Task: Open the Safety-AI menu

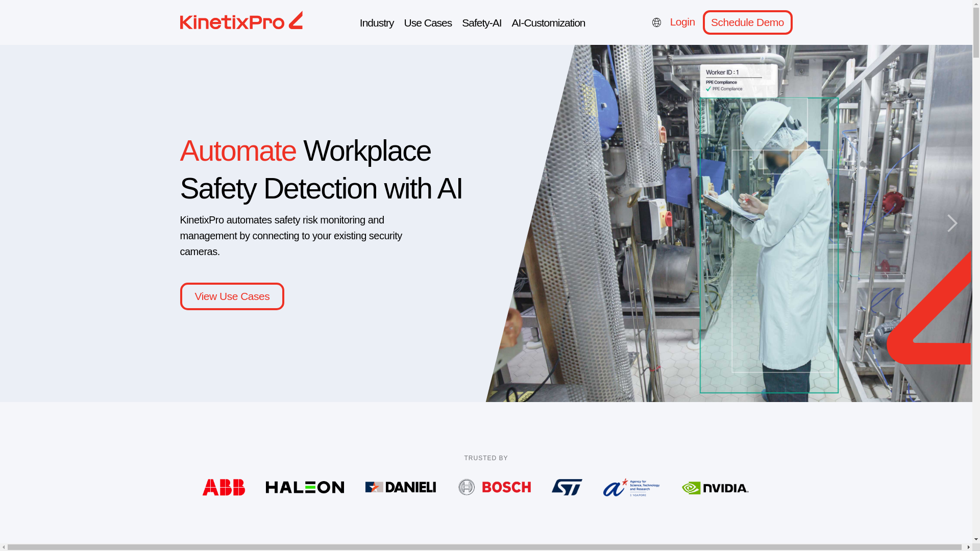Action: pyautogui.click(x=481, y=23)
